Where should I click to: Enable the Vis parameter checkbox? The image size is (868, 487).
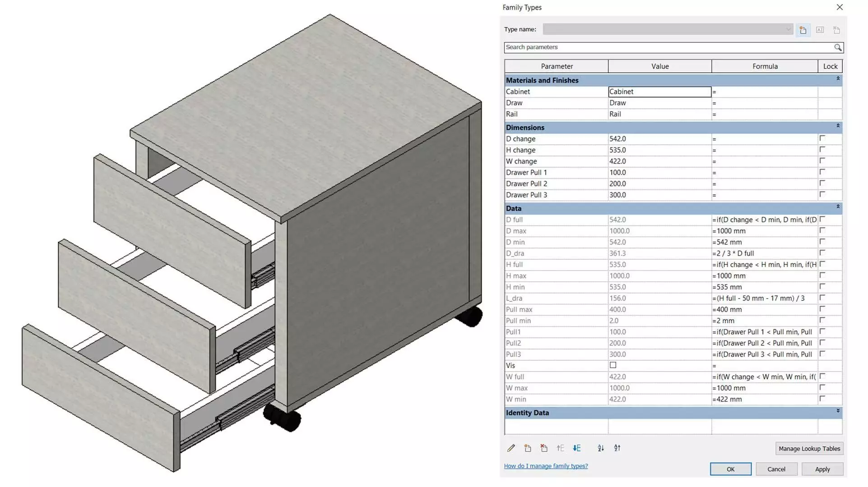pyautogui.click(x=613, y=365)
